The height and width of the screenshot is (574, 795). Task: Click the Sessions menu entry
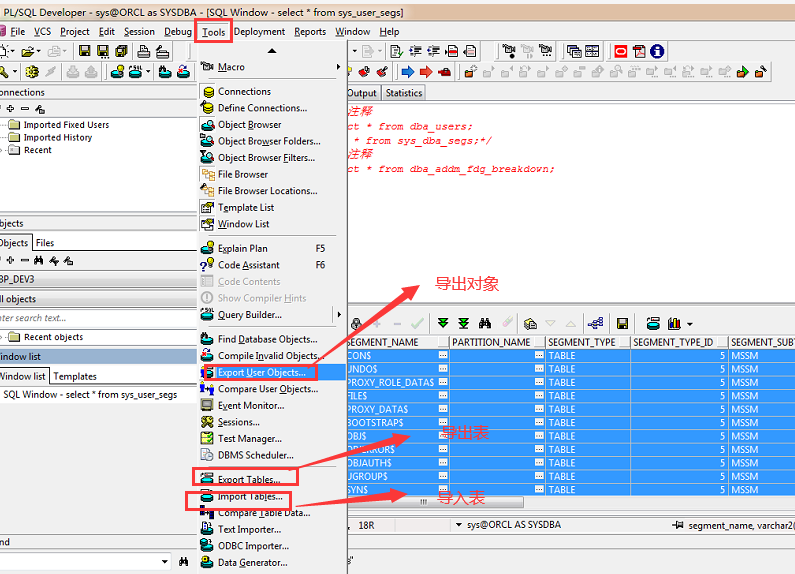pyautogui.click(x=238, y=422)
